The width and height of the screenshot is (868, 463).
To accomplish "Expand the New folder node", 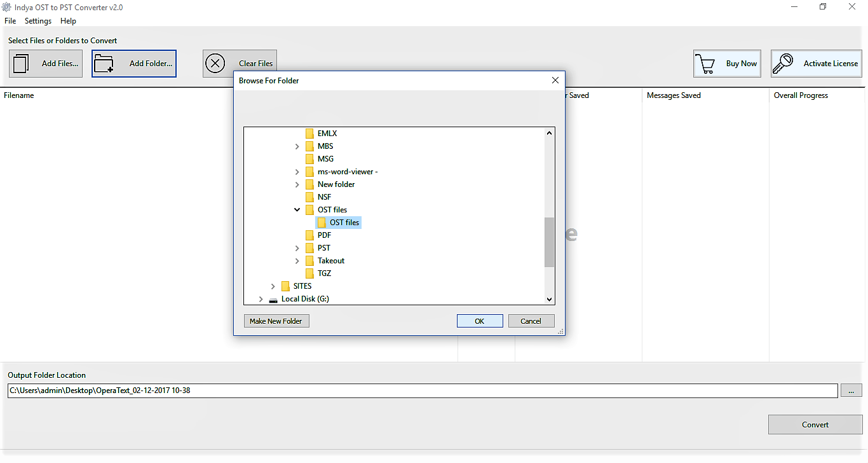I will tap(297, 184).
